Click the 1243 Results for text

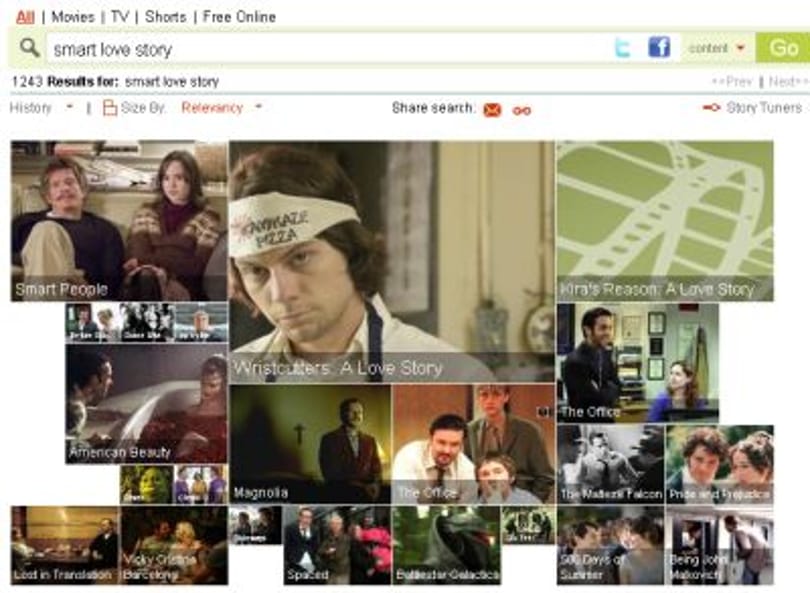65,82
